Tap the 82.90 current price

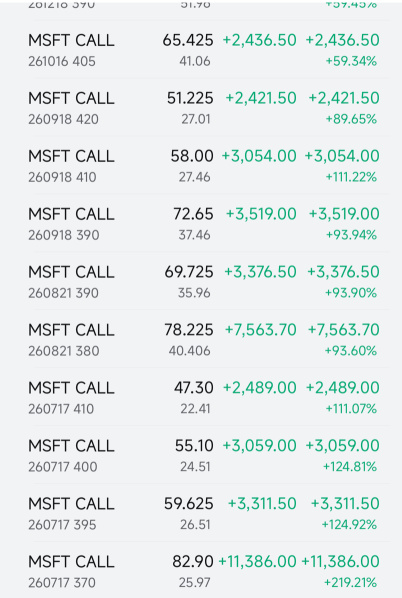(x=193, y=561)
